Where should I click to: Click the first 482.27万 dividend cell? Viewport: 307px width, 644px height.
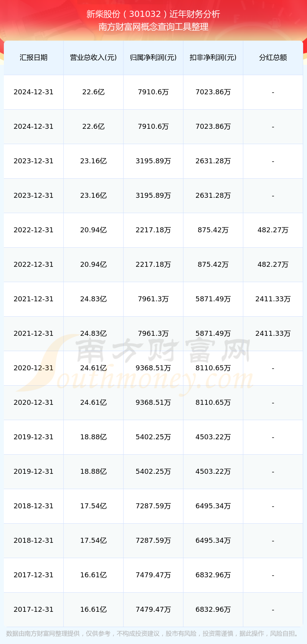pyautogui.click(x=273, y=230)
